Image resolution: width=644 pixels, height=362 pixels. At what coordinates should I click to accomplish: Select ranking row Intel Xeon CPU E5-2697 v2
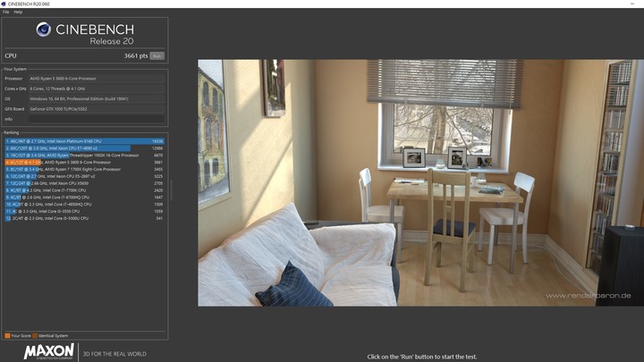coord(84,176)
